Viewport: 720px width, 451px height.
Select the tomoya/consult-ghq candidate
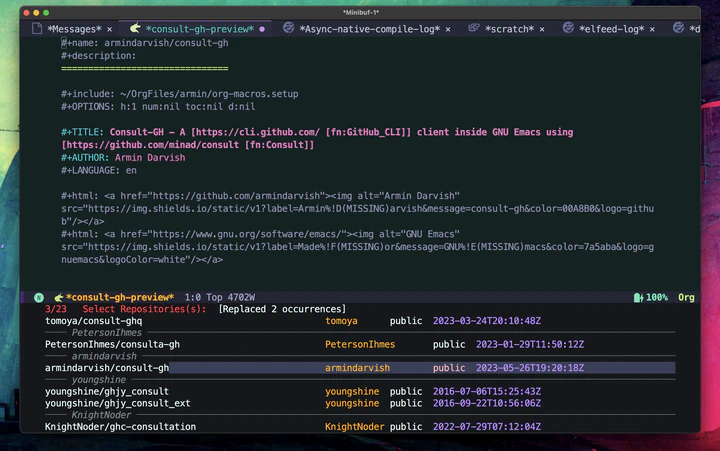coord(360,321)
